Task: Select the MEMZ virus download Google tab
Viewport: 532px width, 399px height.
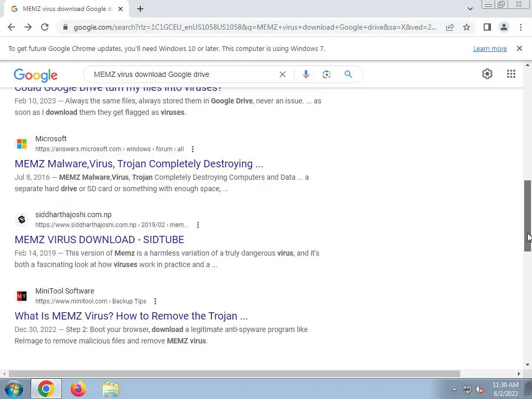Action: pos(66,9)
